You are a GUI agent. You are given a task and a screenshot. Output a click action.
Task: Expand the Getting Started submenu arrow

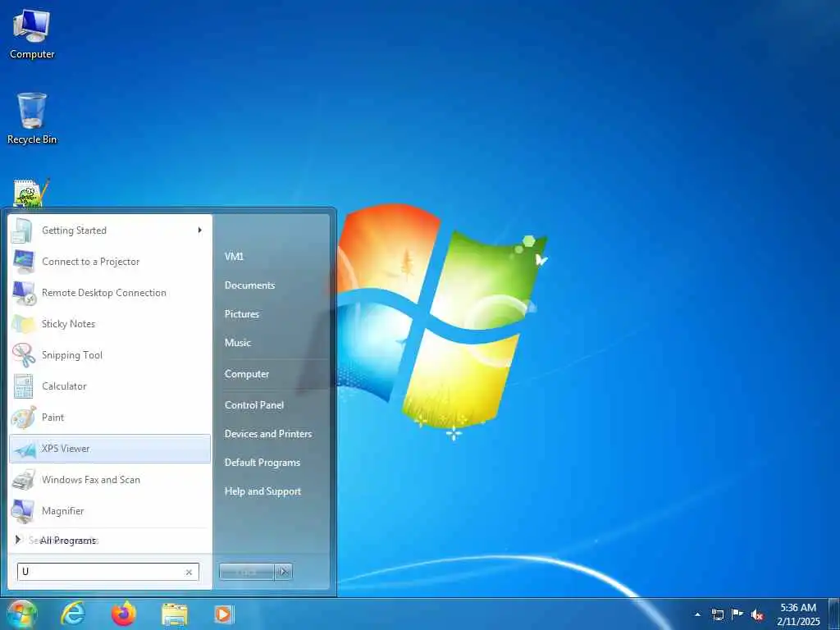pos(200,231)
